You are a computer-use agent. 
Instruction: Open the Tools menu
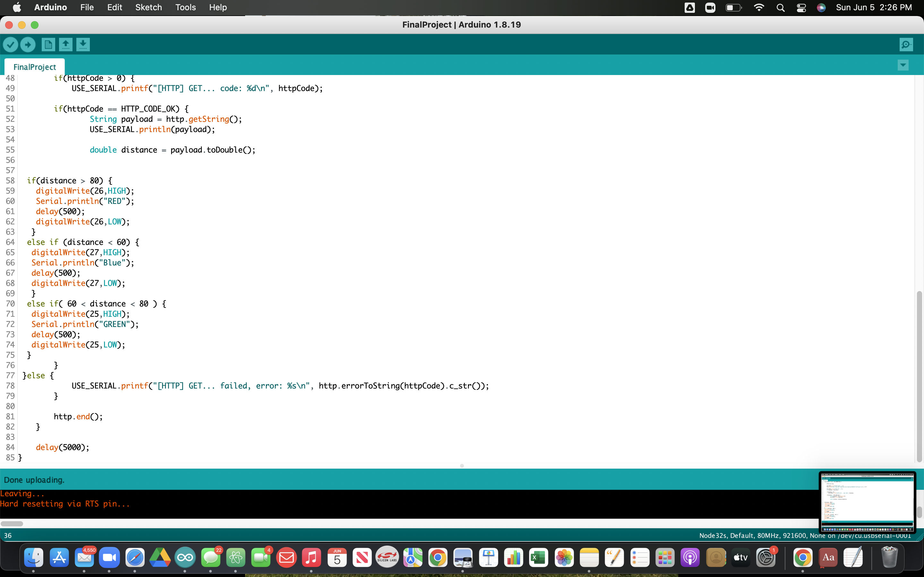pos(185,8)
